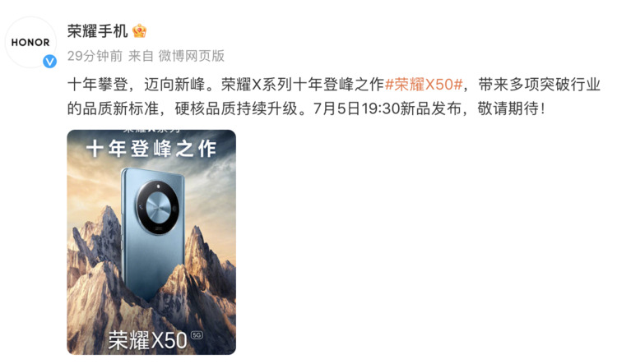Click the circular camera module on phone
Image resolution: width=617 pixels, height=364 pixels.
coord(158,207)
